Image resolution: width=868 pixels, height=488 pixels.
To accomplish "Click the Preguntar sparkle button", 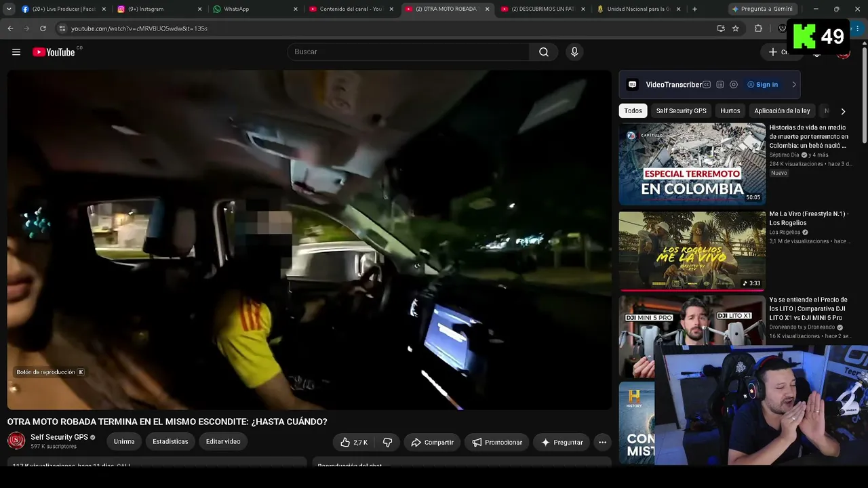I will click(561, 442).
